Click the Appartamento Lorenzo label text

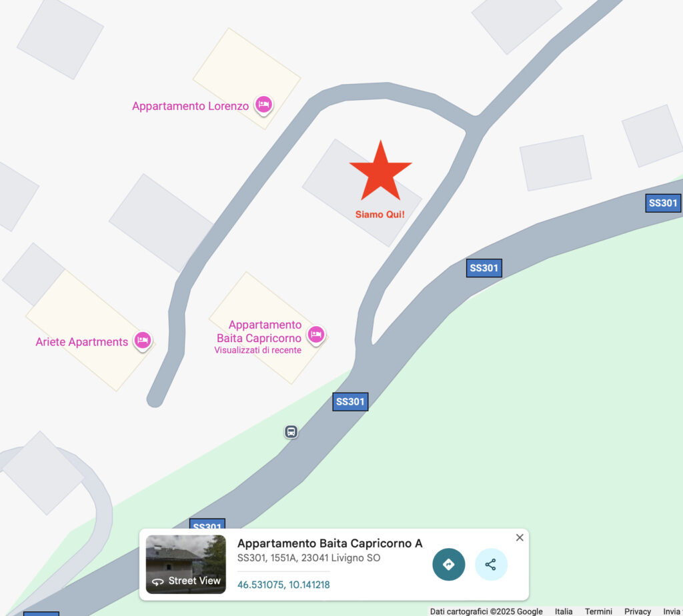coord(190,106)
